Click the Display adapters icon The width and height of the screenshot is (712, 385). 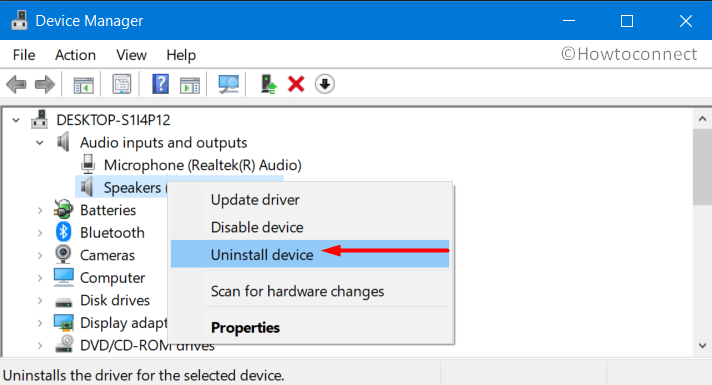point(64,322)
